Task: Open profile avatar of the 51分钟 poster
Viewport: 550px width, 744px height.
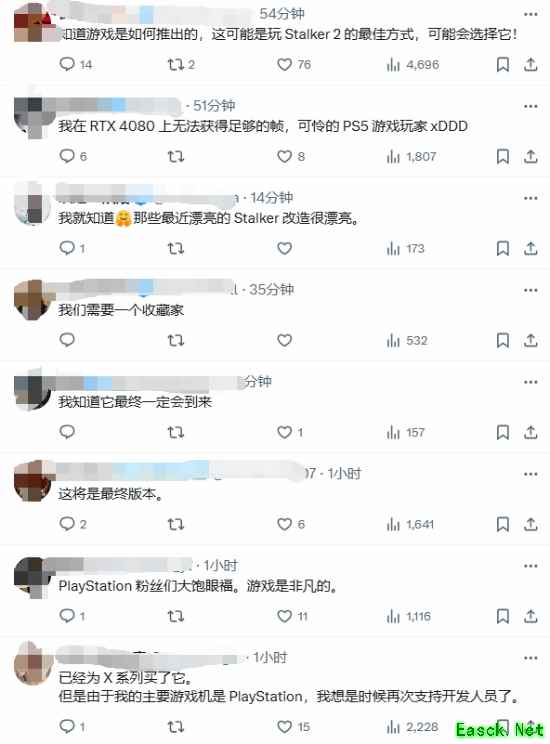Action: click(x=32, y=117)
